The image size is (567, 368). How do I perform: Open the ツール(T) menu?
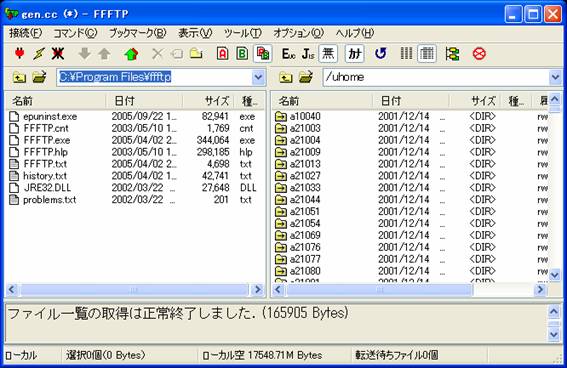[x=243, y=33]
